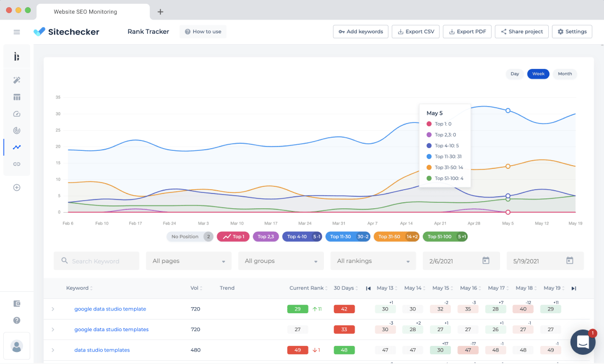Toggle the Top 1 chart series
604x364 pixels.
tap(233, 237)
